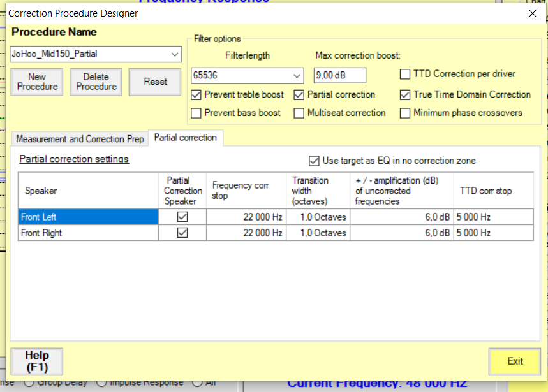This screenshot has height=392, width=548.
Task: Uncheck Use target as EQ option
Action: tap(314, 161)
